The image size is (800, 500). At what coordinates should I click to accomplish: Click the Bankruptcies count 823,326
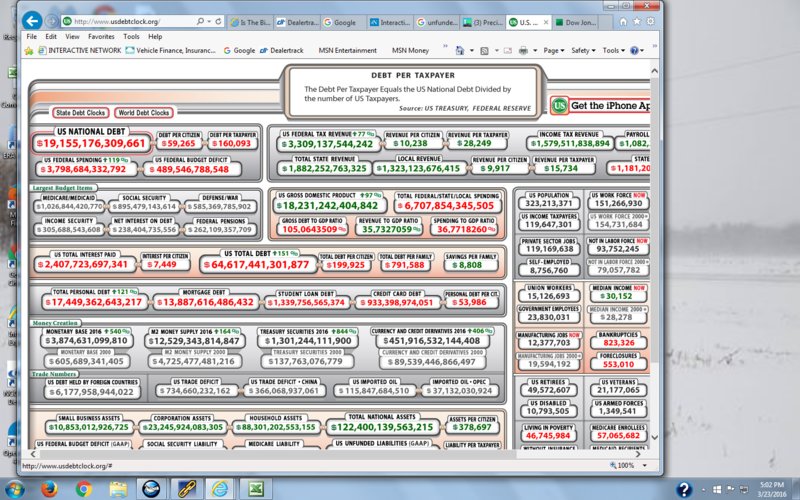[618, 343]
